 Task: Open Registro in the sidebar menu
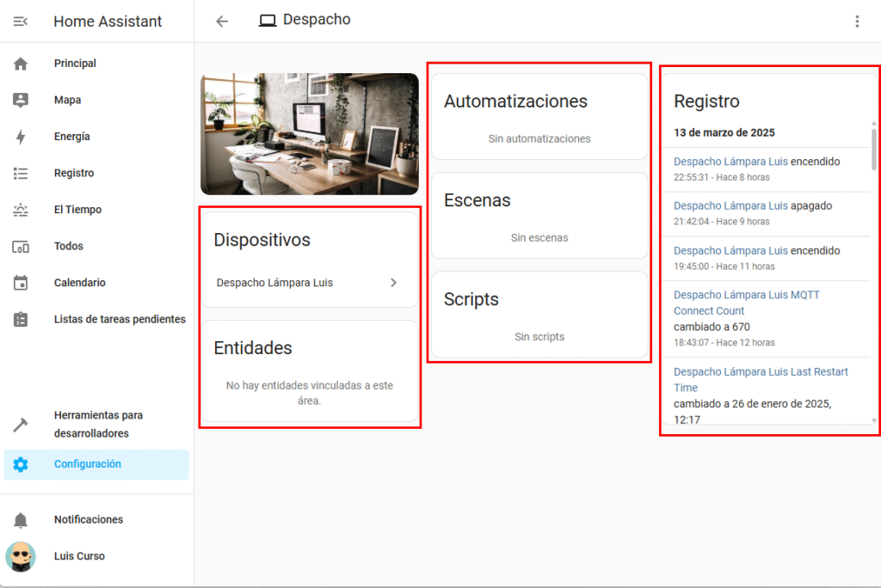tap(74, 173)
